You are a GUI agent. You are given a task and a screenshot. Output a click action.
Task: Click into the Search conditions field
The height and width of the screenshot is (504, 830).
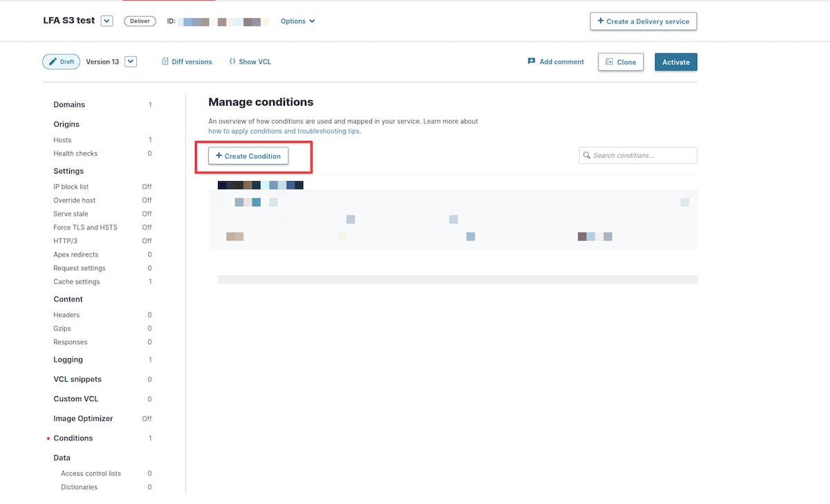coord(638,156)
